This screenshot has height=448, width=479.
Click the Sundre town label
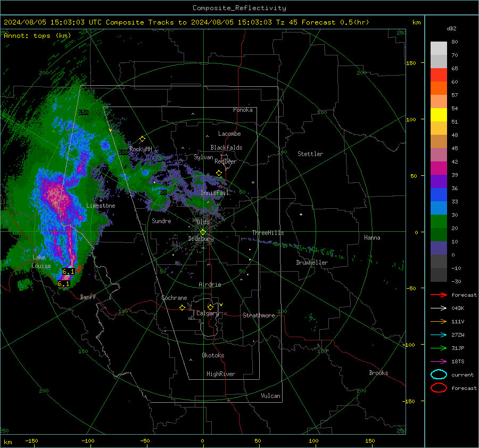point(161,221)
